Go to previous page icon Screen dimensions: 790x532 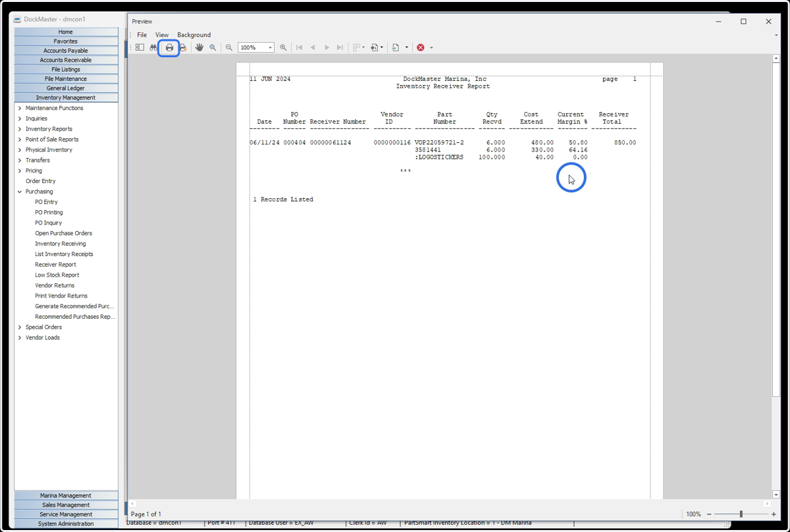(313, 47)
